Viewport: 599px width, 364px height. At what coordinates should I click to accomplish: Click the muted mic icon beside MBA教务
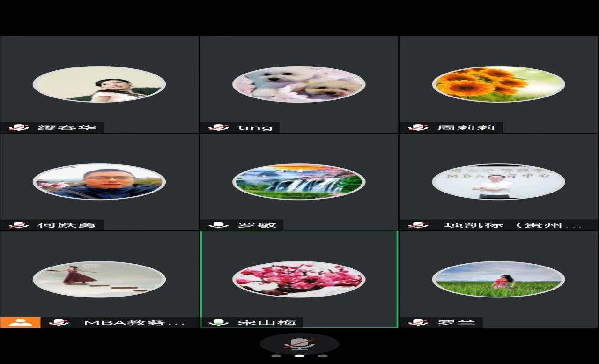[x=59, y=322]
